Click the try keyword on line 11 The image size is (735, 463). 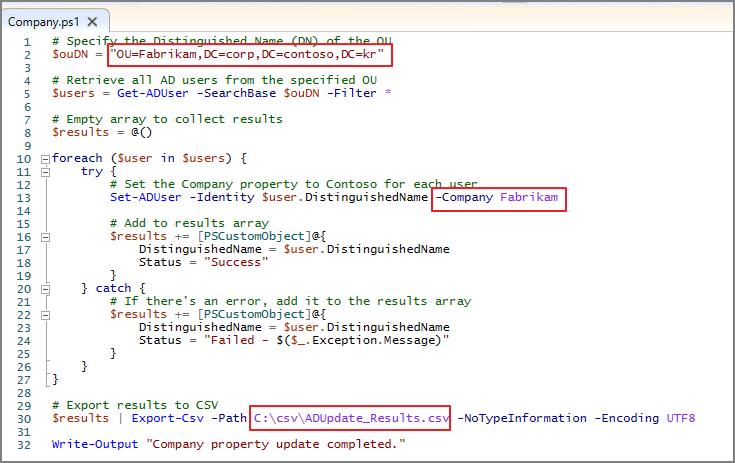tap(91, 171)
